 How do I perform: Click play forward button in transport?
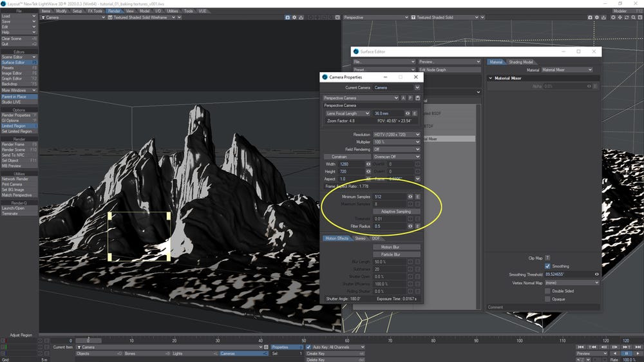(x=638, y=354)
